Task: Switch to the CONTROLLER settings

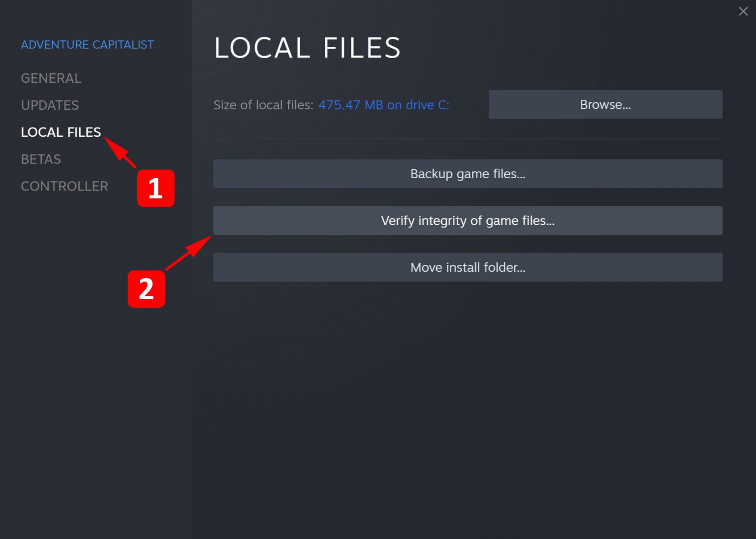Action: pyautogui.click(x=64, y=186)
